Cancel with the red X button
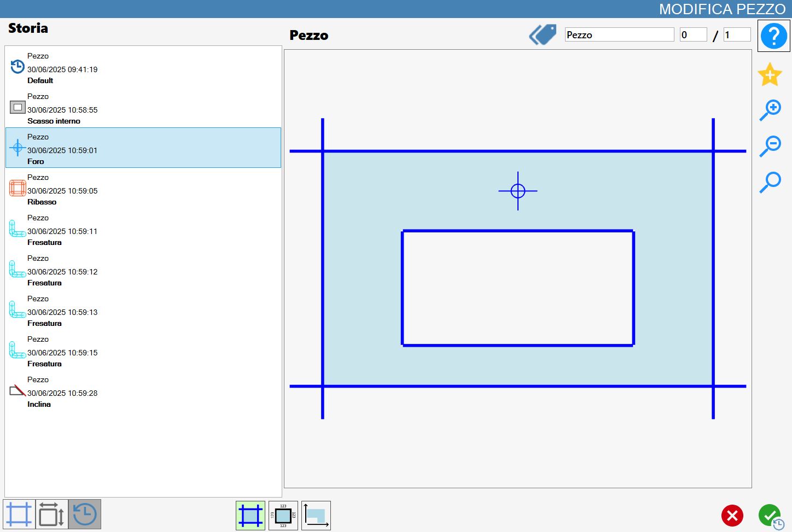Screen dimensions: 792x532 (732, 516)
